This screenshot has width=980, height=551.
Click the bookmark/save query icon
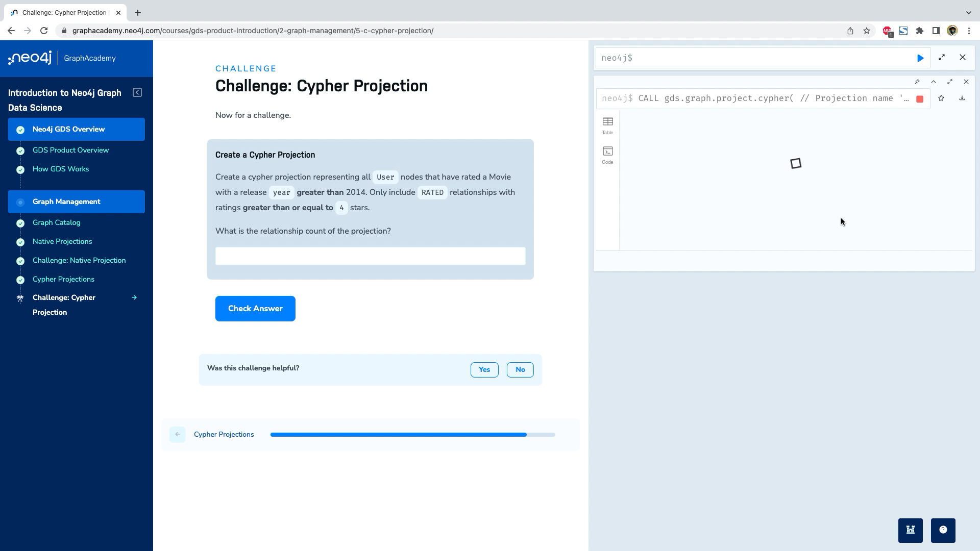(942, 98)
